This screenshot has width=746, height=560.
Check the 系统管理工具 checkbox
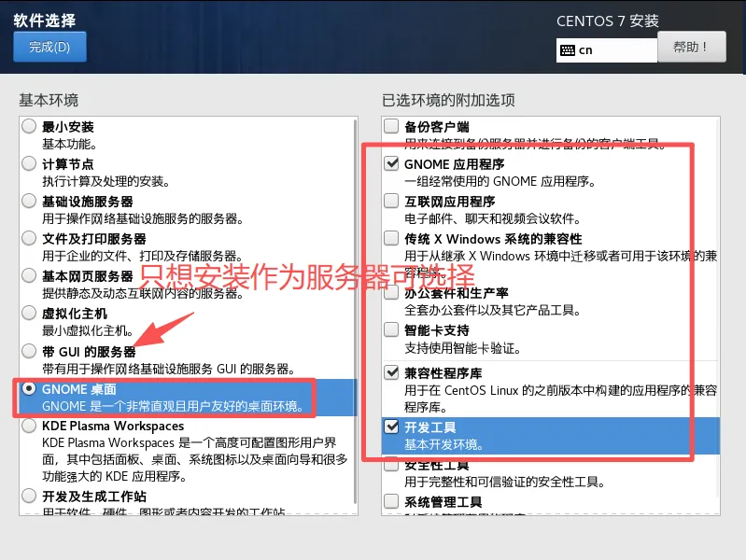click(391, 501)
